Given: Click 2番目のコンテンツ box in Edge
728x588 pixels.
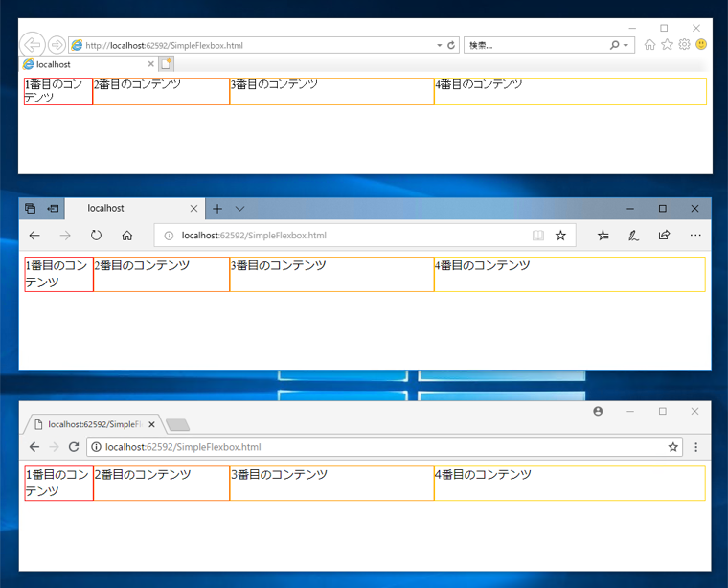Looking at the screenshot, I should point(162,274).
